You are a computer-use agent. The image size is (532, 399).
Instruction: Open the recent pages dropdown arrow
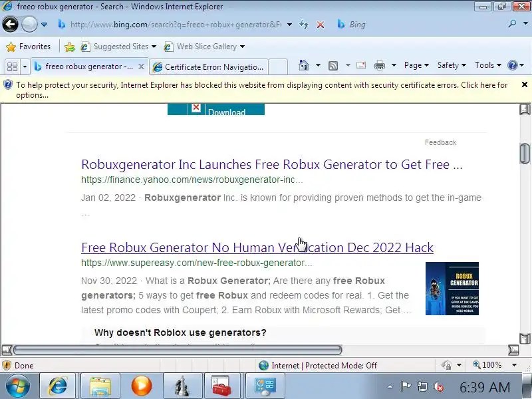(44, 25)
